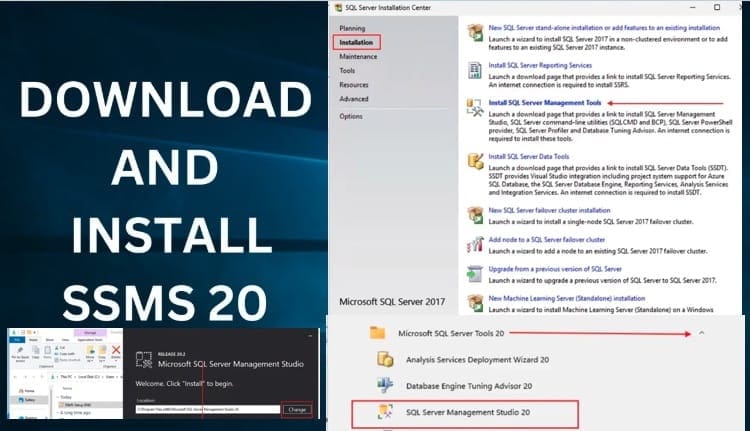Go to the Advanced section
Image resolution: width=750 pixels, height=431 pixels.
tap(354, 99)
